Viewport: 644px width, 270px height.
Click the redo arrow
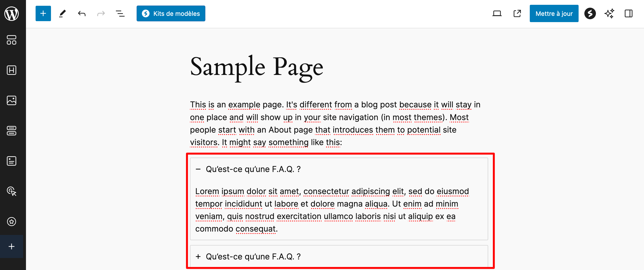(x=101, y=13)
